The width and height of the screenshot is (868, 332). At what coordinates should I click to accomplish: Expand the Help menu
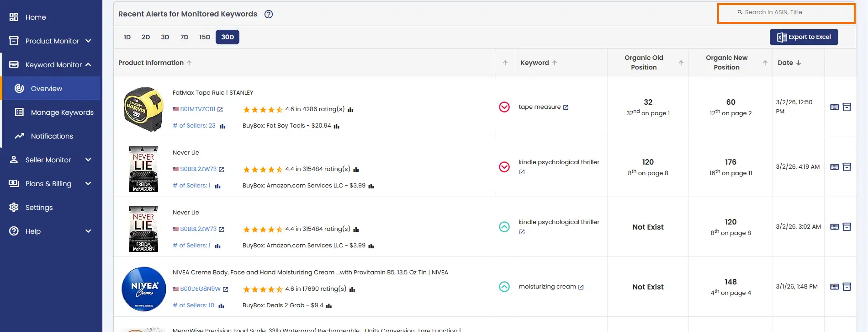click(50, 231)
